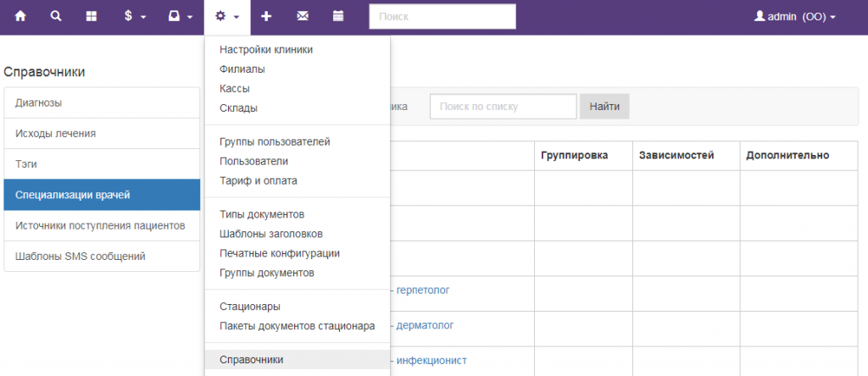
Task: Select Кассы menu item
Action: tap(298, 88)
